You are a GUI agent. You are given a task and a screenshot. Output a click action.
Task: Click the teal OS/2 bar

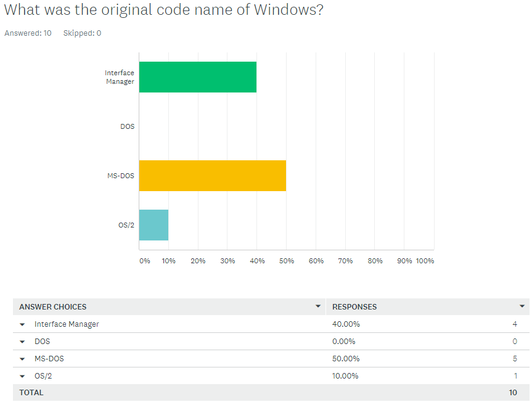[x=153, y=225]
